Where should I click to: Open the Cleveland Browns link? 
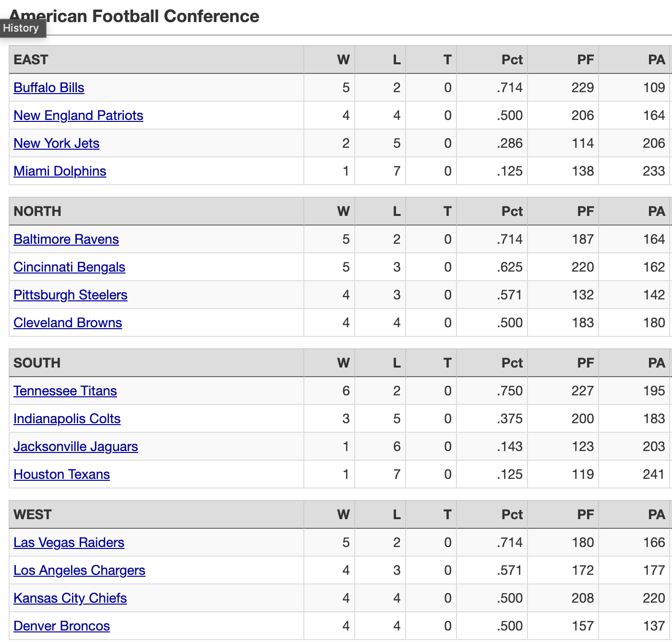point(68,323)
